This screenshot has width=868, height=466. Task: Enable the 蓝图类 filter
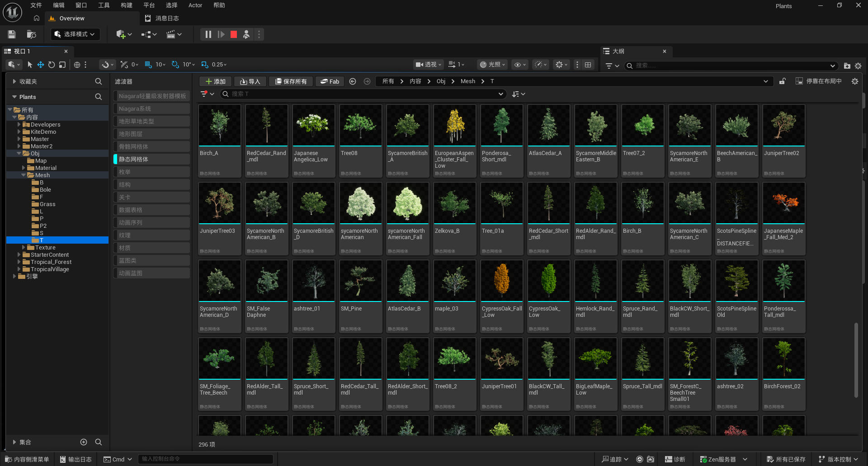(151, 260)
